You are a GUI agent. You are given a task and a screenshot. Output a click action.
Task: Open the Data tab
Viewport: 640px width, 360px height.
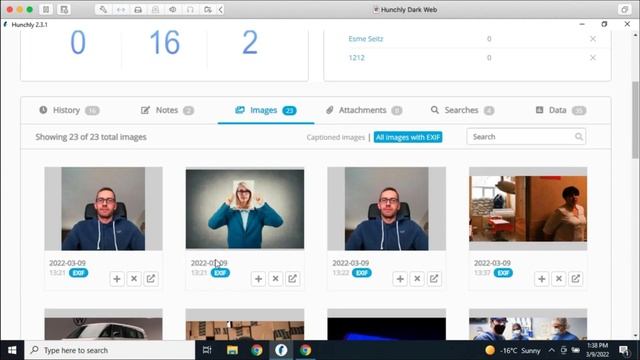tap(561, 110)
